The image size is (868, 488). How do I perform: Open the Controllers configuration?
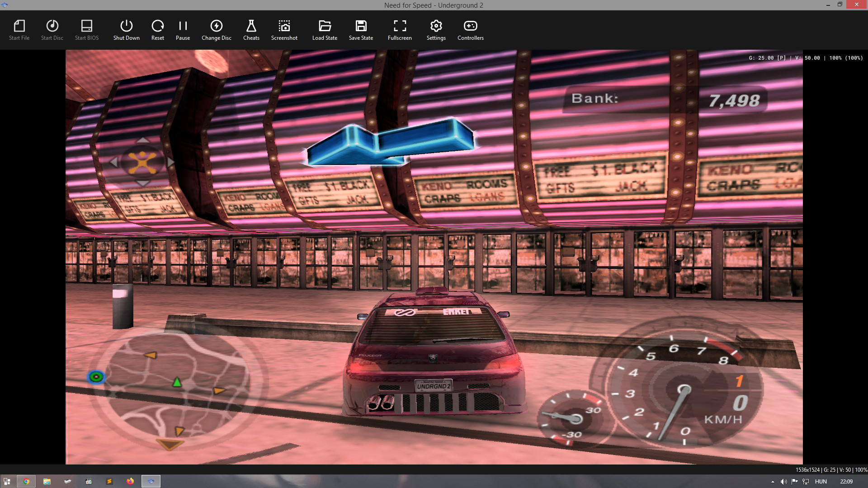click(470, 30)
